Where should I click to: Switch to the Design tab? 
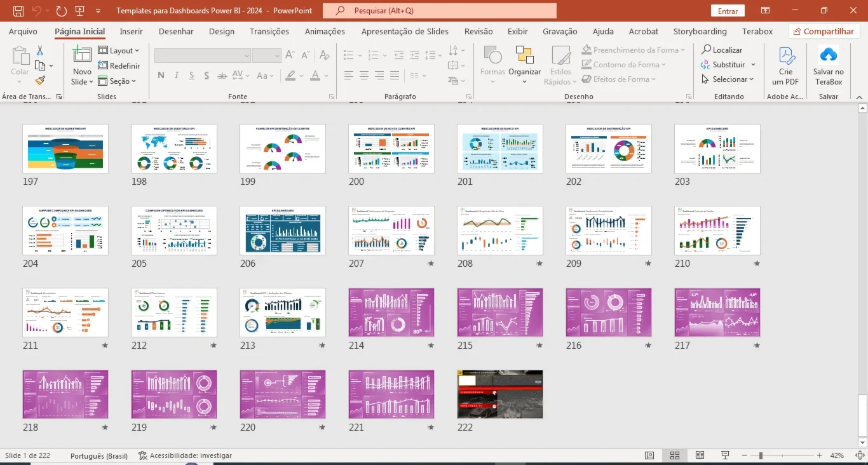coord(222,31)
